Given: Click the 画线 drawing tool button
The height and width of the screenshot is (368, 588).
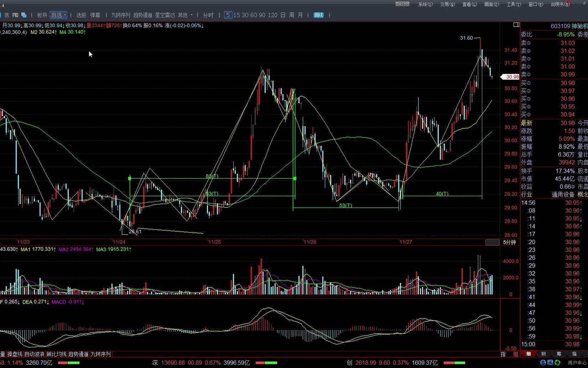Looking at the screenshot, I should tap(318, 15).
